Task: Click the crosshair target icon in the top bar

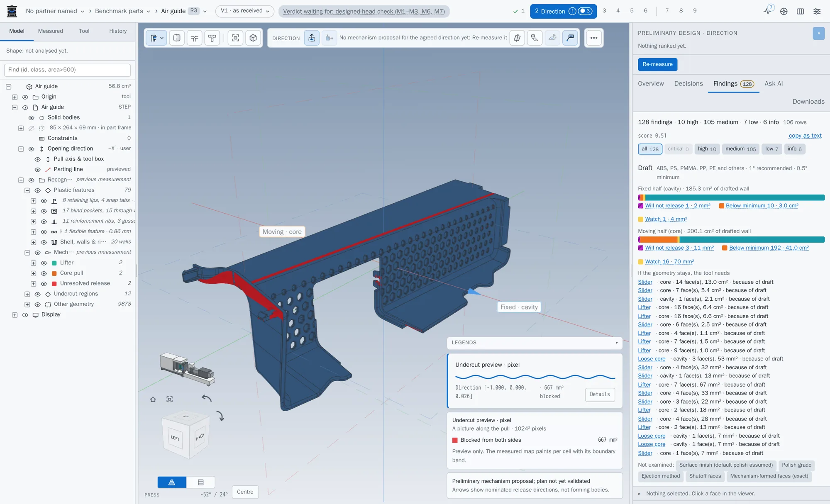Action: coord(784,11)
